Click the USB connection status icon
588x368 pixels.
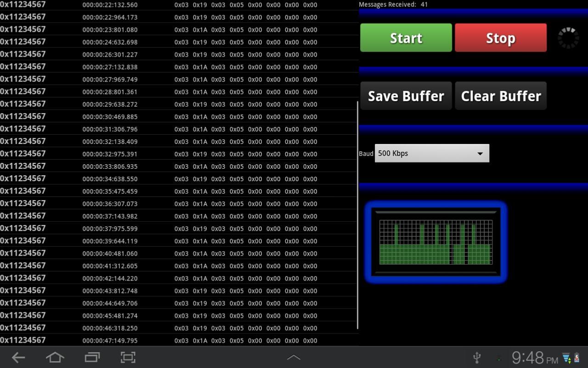tap(476, 356)
